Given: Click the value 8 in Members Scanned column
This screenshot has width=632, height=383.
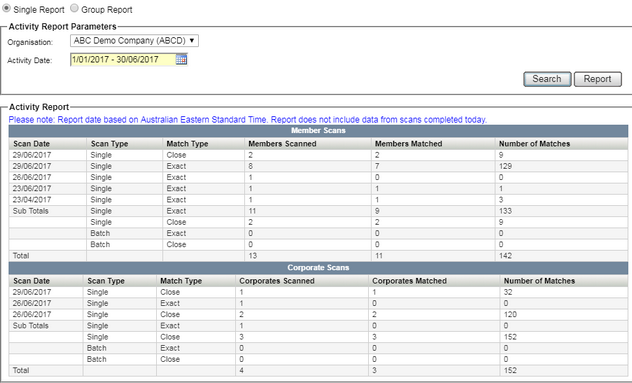Looking at the screenshot, I should 251,166.
